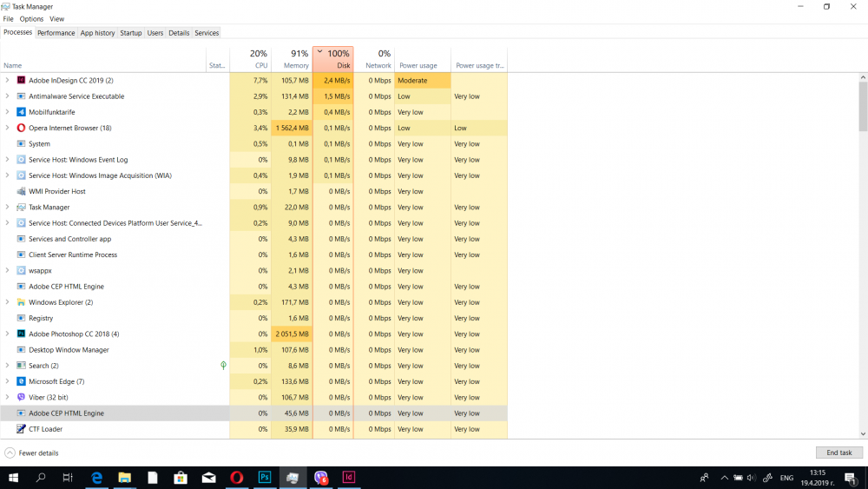868x489 pixels.
Task: Switch to the Startup tab
Action: click(131, 33)
